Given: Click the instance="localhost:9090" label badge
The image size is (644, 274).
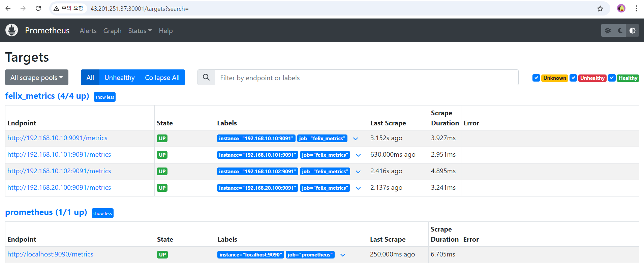Looking at the screenshot, I should point(251,255).
